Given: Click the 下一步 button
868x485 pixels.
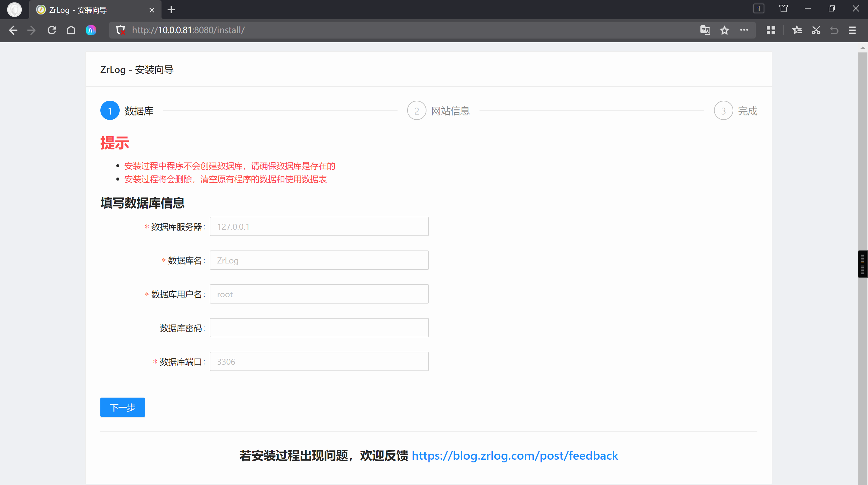Looking at the screenshot, I should click(122, 407).
